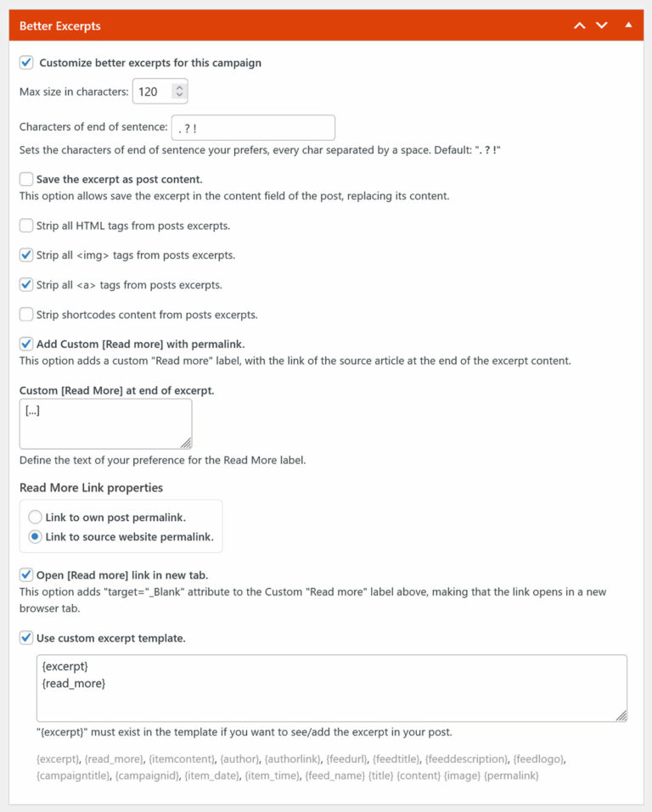Disable stripping img tags from posts excerpts

[25, 255]
